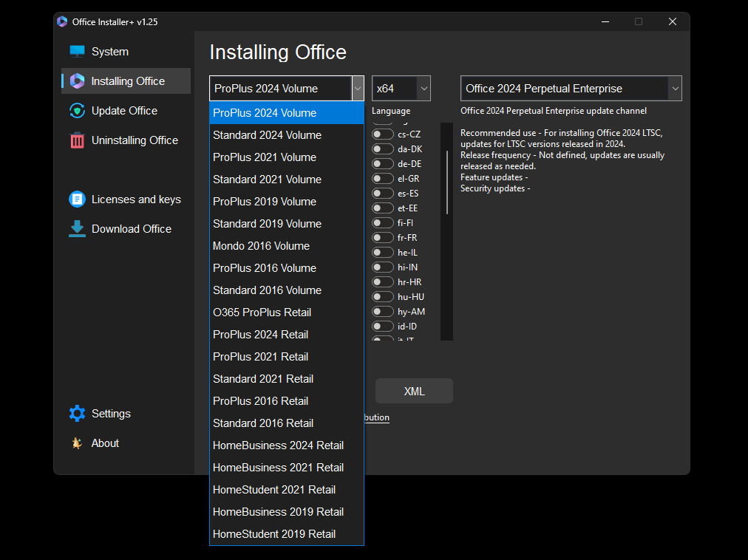Screen dimensions: 748x560
Task: Open the Office 2024 Perpetual Enterprise channel dropdown
Action: pos(571,89)
